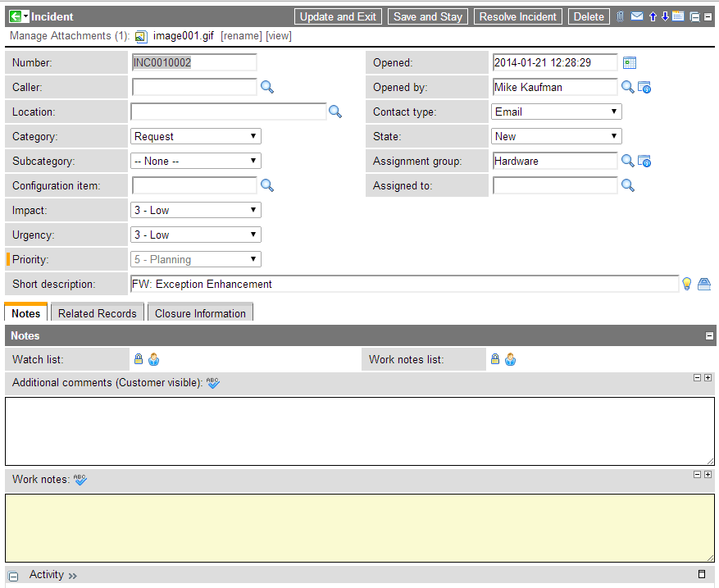Email this incident via the envelope icon

[637, 16]
